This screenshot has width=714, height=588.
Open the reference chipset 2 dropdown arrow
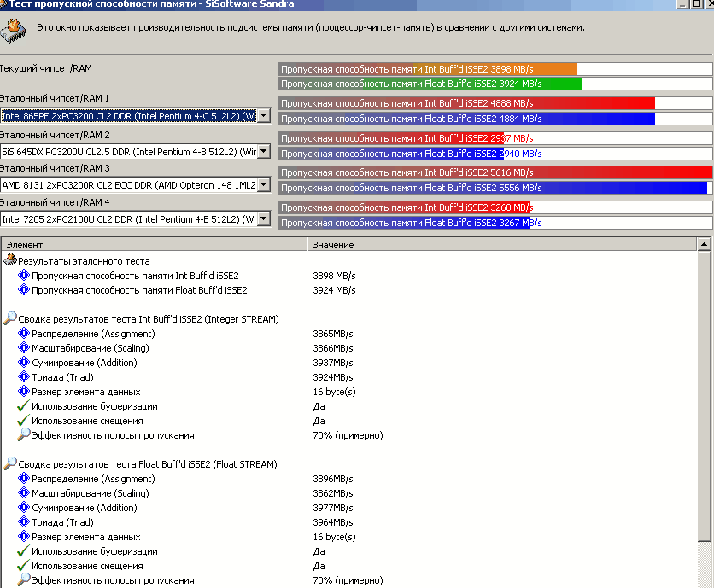[x=264, y=152]
